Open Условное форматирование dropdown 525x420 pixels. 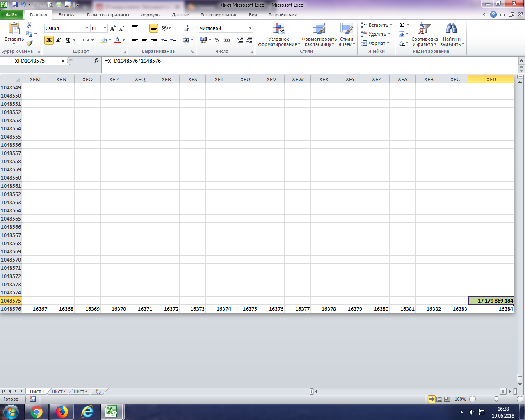[x=279, y=34]
